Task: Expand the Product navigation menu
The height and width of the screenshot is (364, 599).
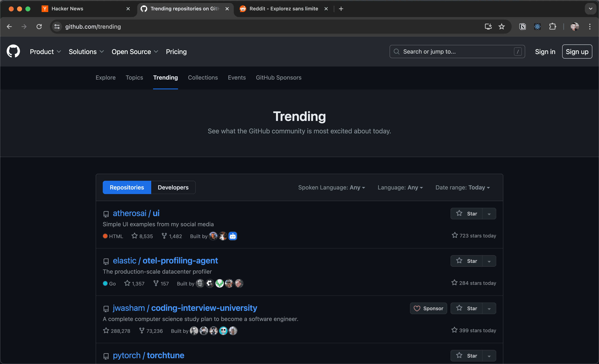Action: [46, 52]
